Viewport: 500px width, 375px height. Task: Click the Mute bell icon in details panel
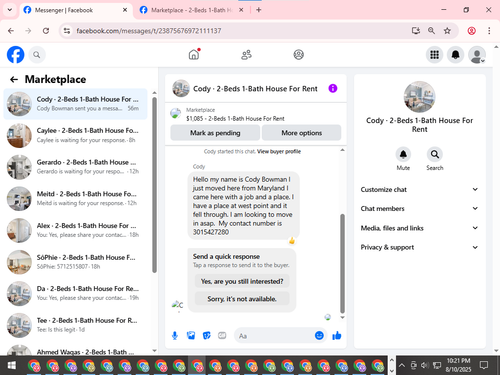403,154
